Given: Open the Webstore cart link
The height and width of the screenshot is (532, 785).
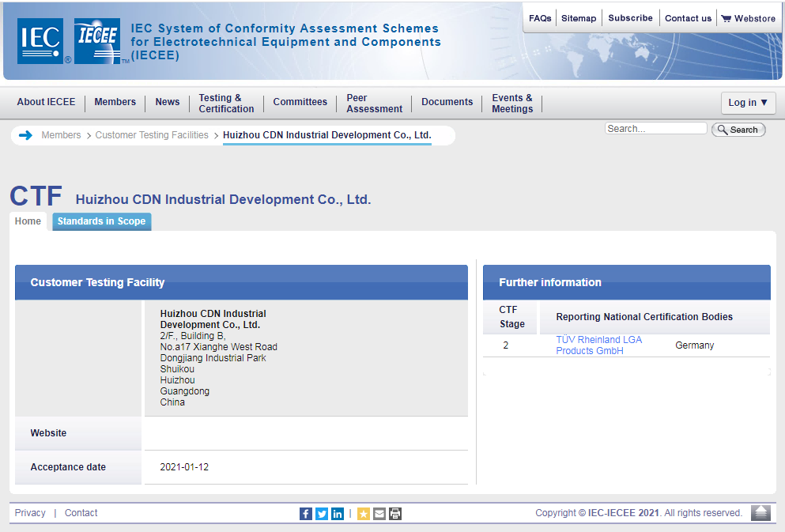Looking at the screenshot, I should (x=749, y=18).
